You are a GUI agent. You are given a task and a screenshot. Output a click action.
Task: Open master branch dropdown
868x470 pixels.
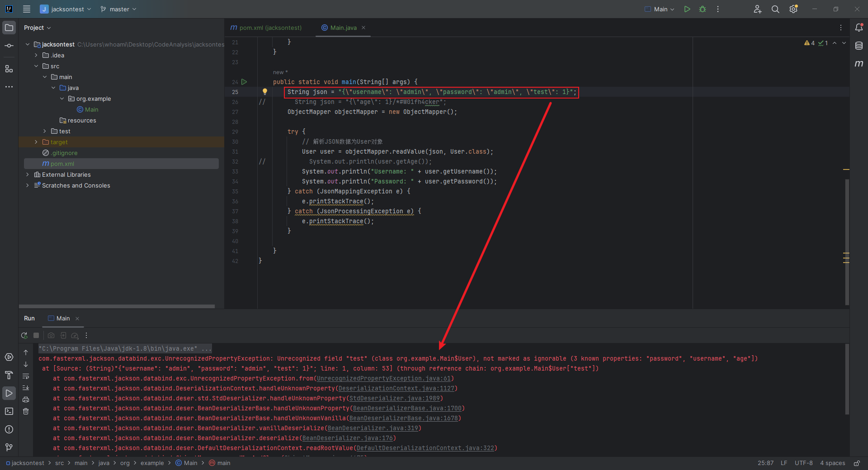point(118,9)
